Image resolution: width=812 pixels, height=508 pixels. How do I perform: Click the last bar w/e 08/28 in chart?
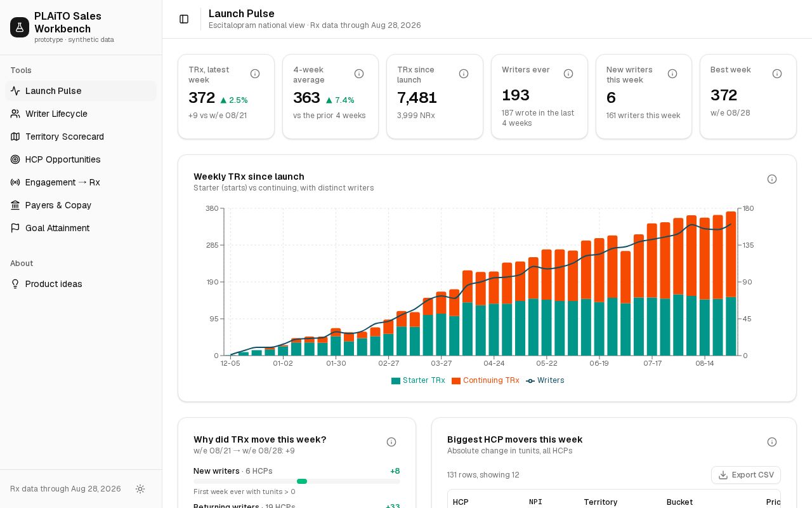coord(731,283)
